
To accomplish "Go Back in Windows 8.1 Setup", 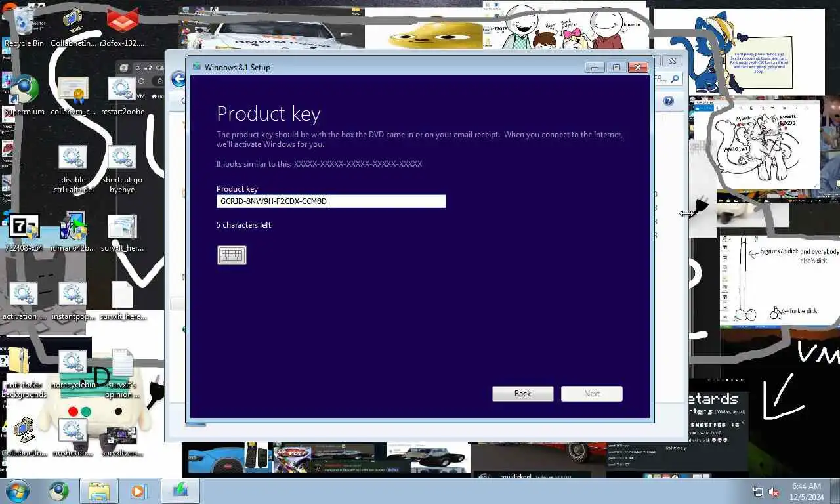I will 523,394.
